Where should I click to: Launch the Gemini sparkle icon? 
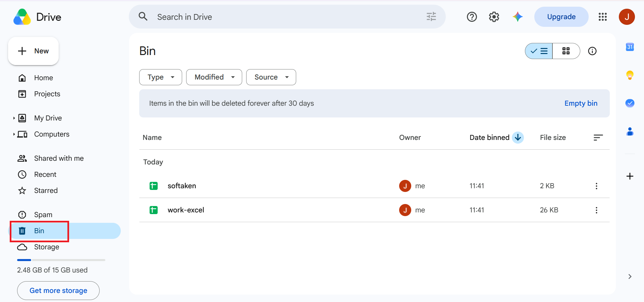click(518, 17)
